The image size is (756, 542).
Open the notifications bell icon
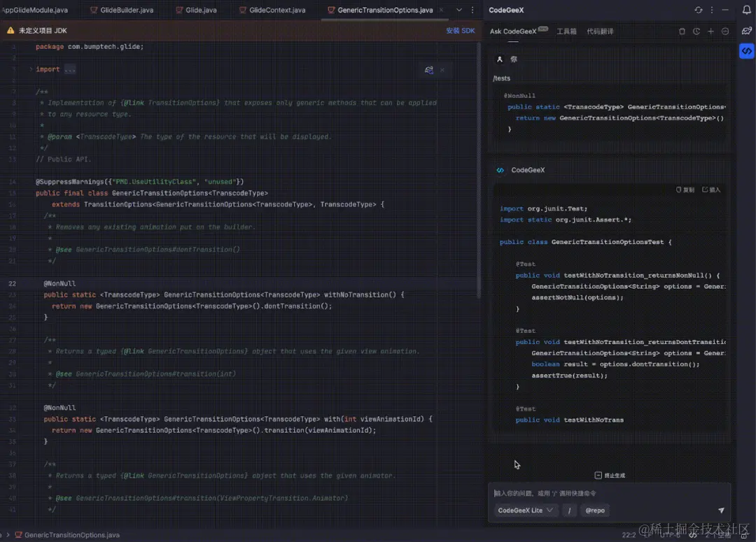click(x=746, y=10)
